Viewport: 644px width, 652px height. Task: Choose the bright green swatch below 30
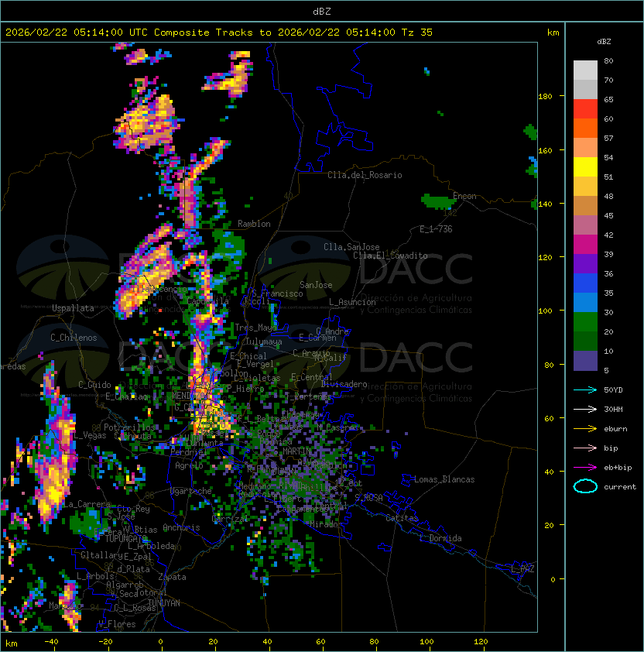[585, 322]
